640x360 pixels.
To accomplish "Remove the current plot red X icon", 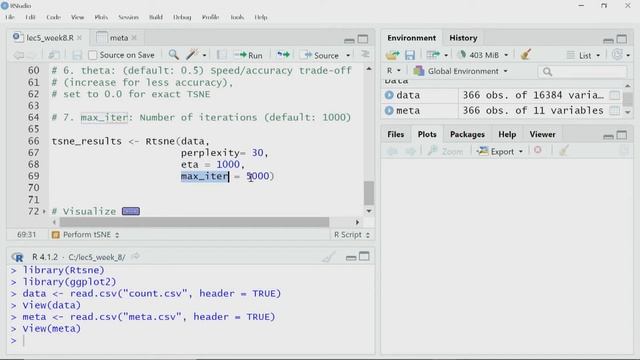I will tap(538, 151).
